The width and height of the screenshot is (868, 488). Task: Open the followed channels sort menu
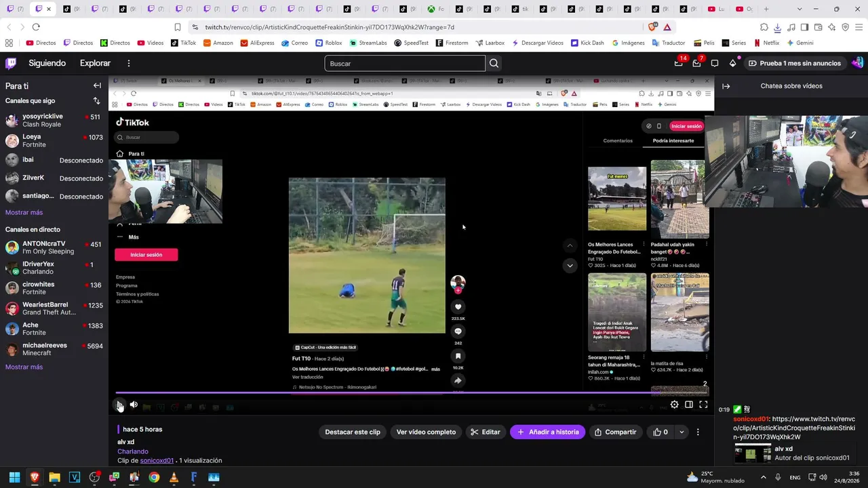tap(96, 101)
